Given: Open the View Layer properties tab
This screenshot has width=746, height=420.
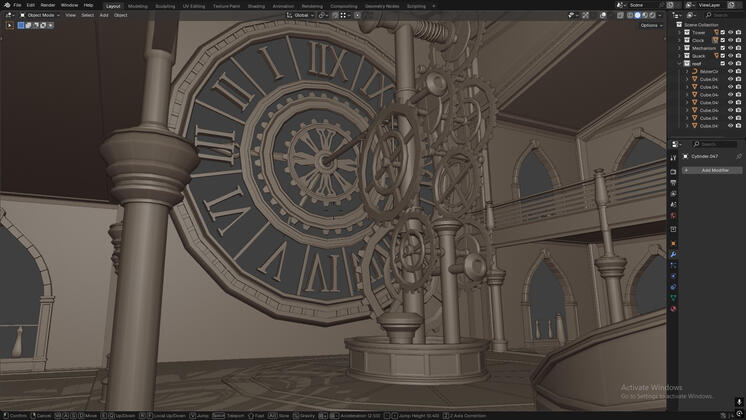Looking at the screenshot, I should point(673,194).
